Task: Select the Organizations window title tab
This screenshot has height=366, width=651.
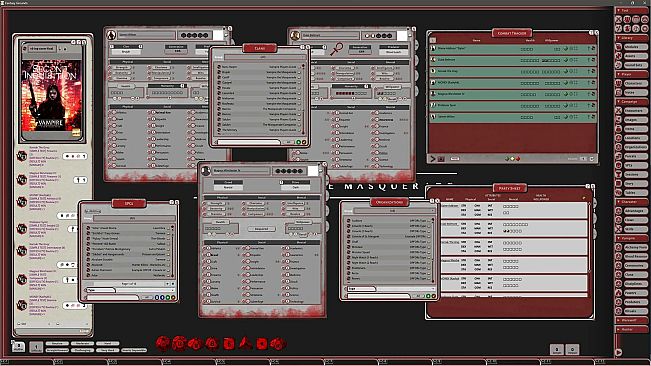Action: [x=389, y=202]
